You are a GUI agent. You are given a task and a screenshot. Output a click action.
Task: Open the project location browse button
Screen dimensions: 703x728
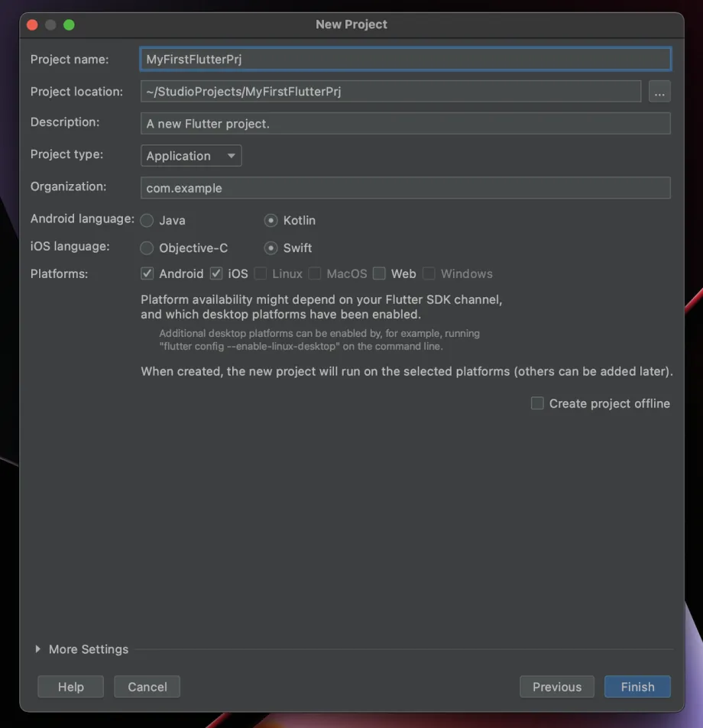[x=659, y=92]
